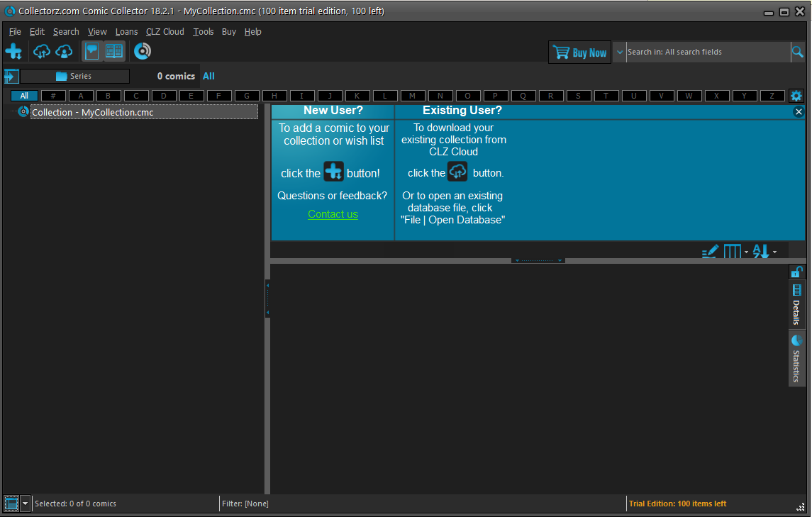Image resolution: width=812 pixels, height=517 pixels.
Task: Click the edit pencil icon above the list
Action: tap(709, 252)
